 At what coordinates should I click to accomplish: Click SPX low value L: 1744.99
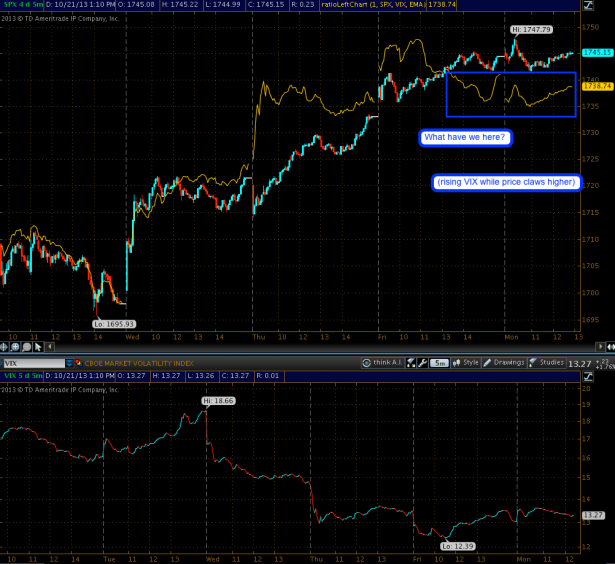point(222,5)
